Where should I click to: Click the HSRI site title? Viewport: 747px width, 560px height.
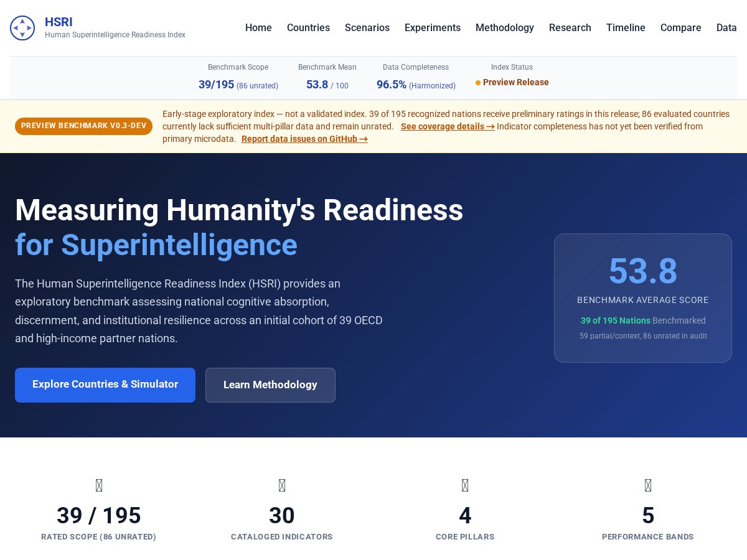click(59, 22)
